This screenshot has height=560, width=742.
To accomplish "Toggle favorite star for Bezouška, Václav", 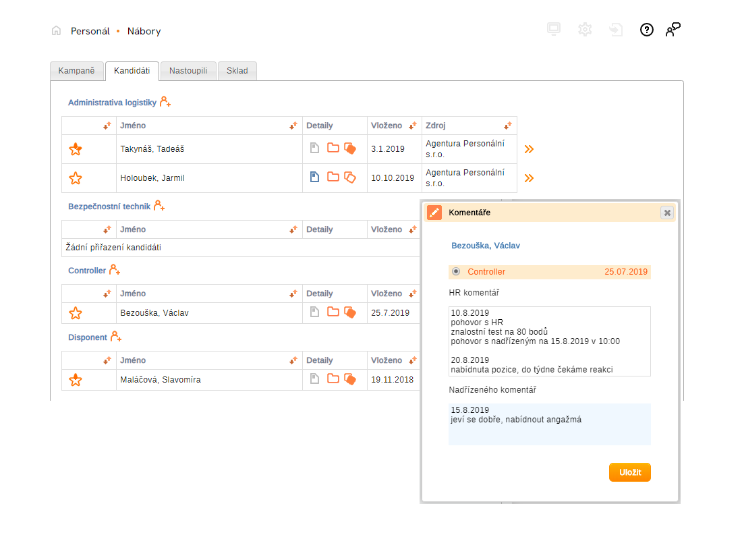I will (76, 313).
